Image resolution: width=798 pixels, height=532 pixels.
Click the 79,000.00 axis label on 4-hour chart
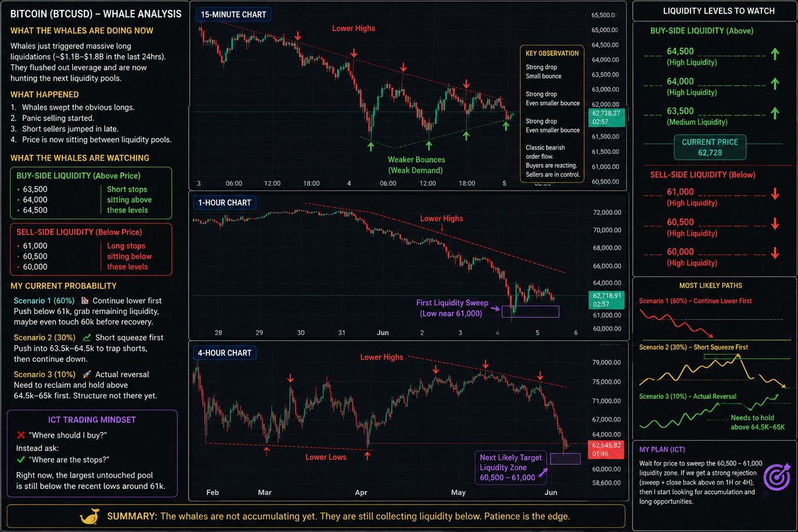[x=606, y=362]
